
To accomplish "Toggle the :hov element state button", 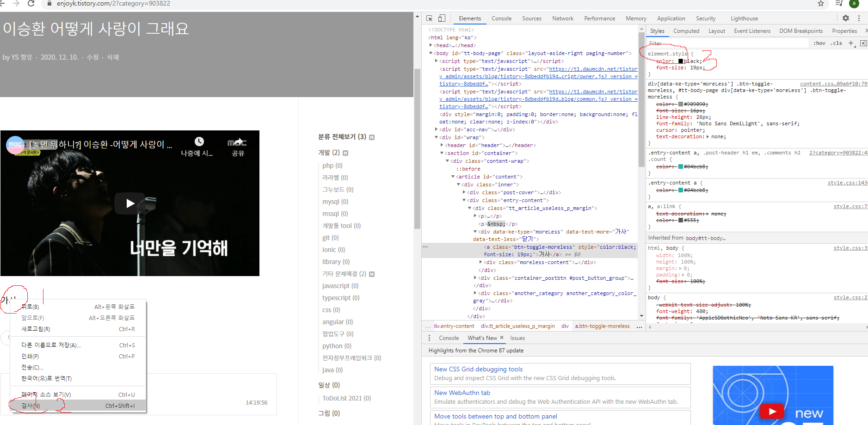I will pyautogui.click(x=819, y=43).
